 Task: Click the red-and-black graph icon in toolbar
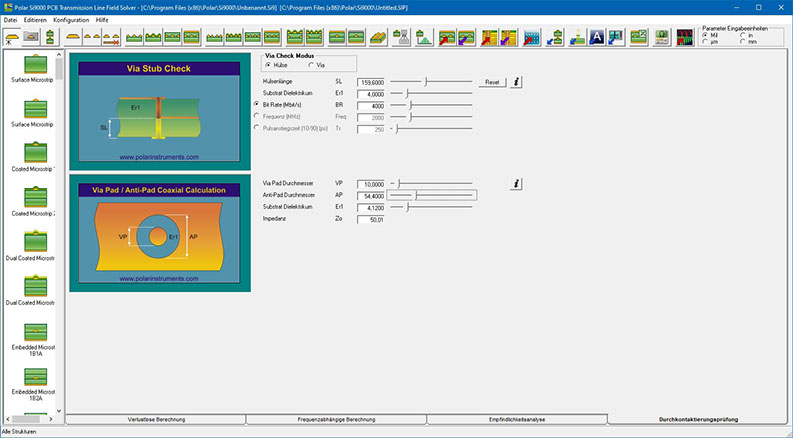684,38
